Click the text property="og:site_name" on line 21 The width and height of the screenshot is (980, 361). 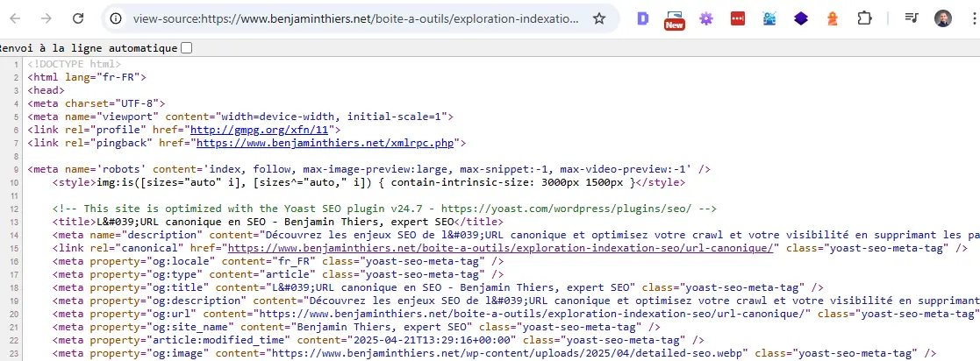tap(162, 327)
